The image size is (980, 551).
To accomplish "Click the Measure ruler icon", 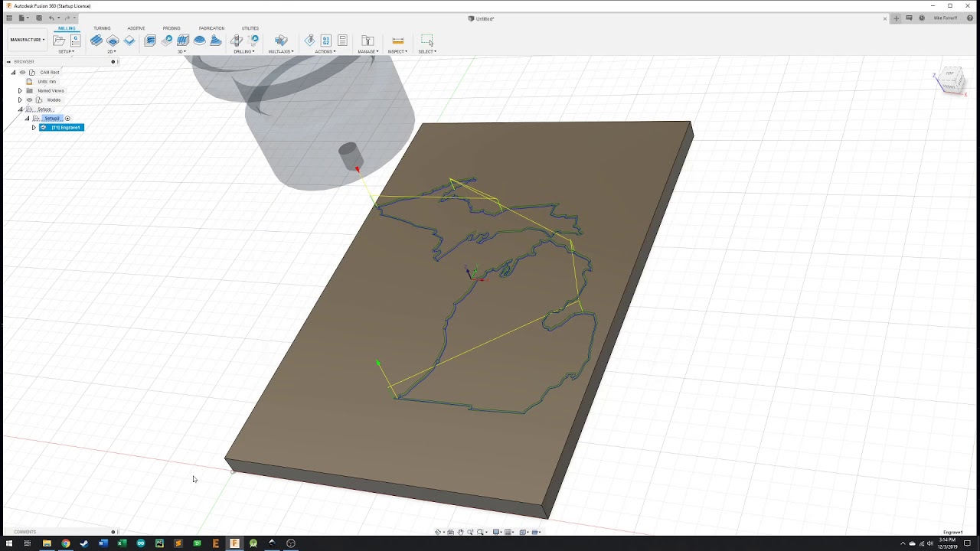I will pyautogui.click(x=398, y=41).
